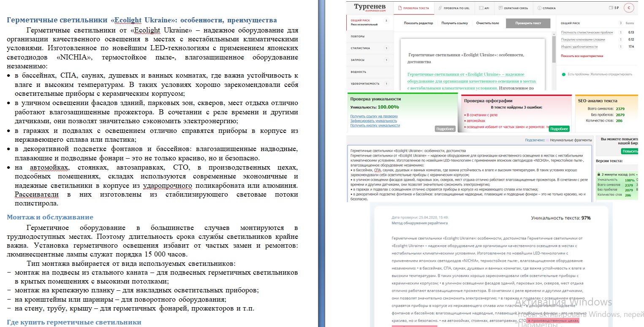Image resolution: width=644 pixels, height=327 pixels.
Task: Click 'Получить ссылку на проверку' link
Action: (x=374, y=116)
